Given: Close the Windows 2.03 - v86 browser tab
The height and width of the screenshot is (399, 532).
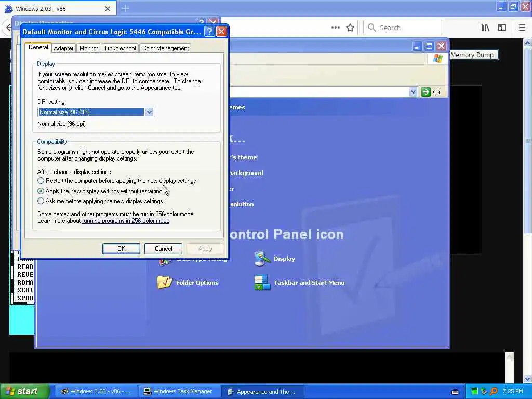Looking at the screenshot, I should tap(108, 9).
